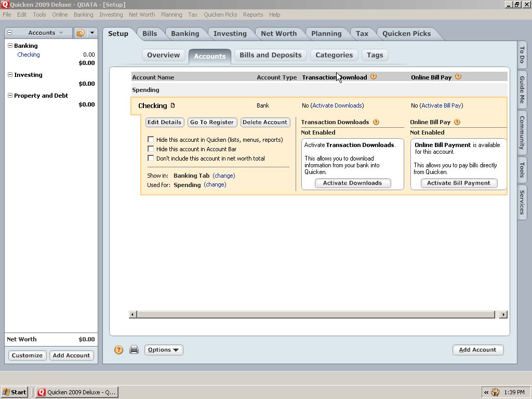Collapse the account bar with the minus icon
The height and width of the screenshot is (399, 532).
click(x=9, y=33)
